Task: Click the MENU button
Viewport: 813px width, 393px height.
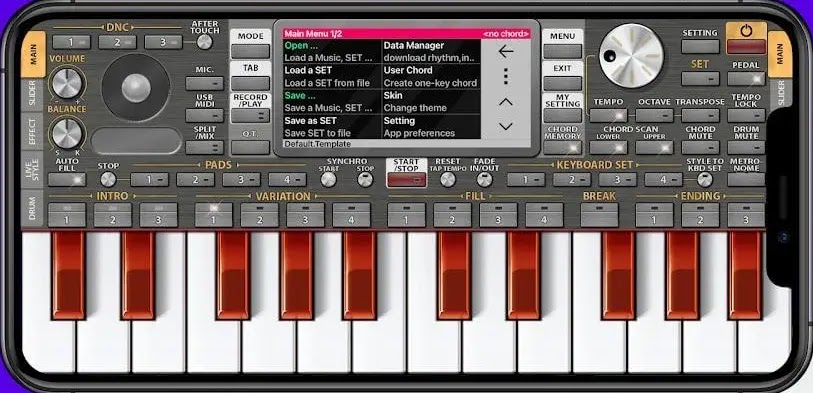Action: click(563, 51)
